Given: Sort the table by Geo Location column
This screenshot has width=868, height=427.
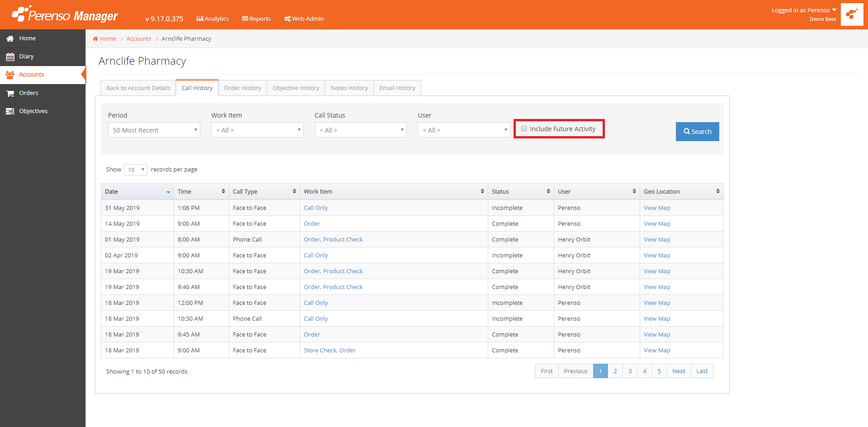Looking at the screenshot, I should 682,191.
